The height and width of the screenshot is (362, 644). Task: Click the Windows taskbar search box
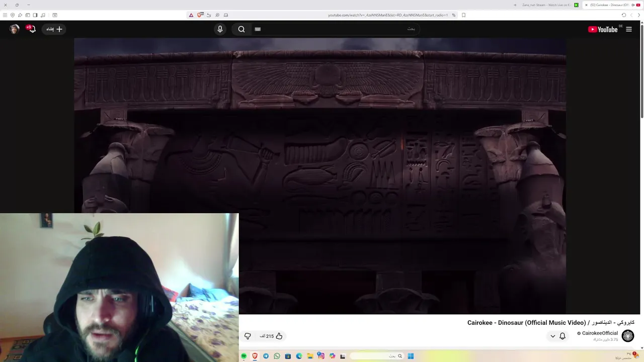(377, 356)
